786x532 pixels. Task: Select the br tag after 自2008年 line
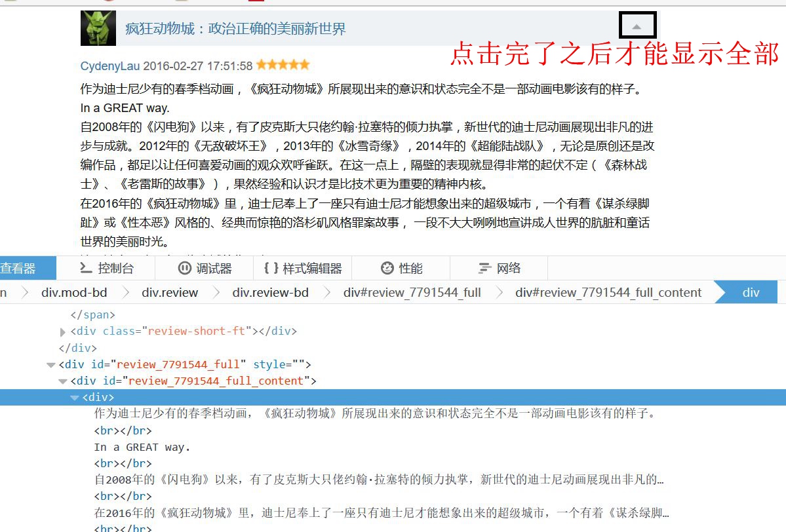pos(123,497)
